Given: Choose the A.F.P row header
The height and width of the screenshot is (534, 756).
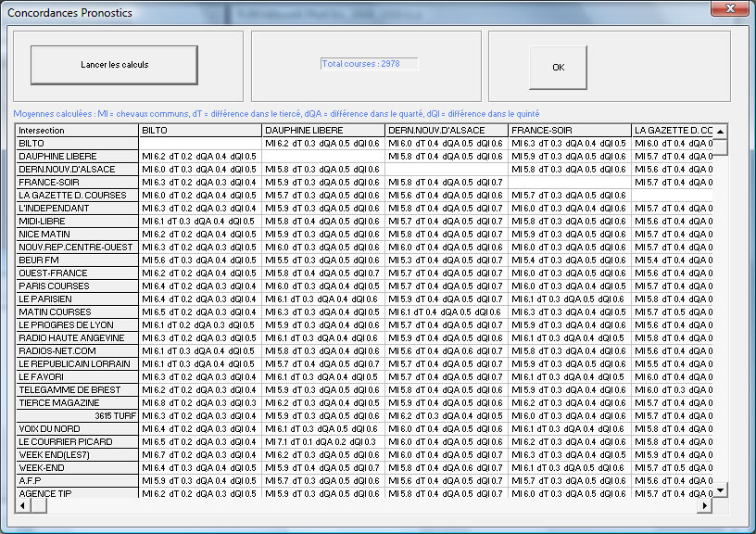Looking at the screenshot, I should [77, 481].
